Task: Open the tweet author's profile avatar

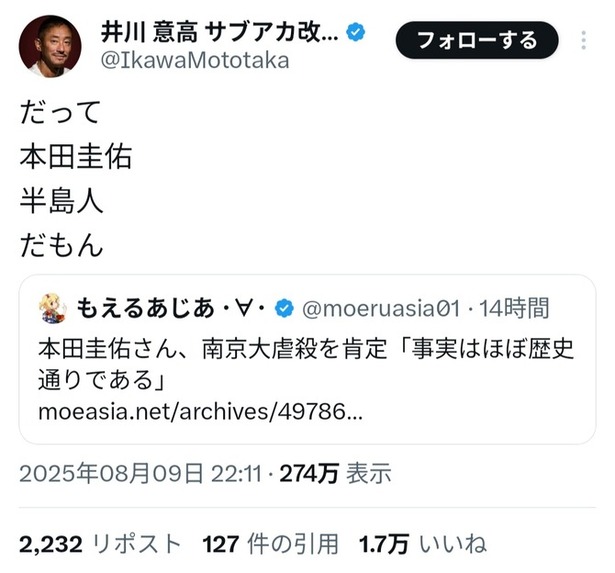Action: [x=50, y=46]
